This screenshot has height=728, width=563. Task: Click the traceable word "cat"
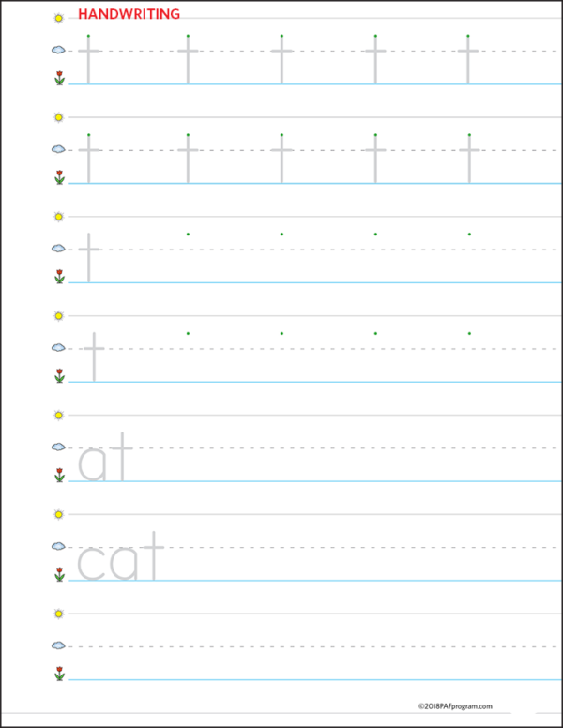tap(120, 556)
